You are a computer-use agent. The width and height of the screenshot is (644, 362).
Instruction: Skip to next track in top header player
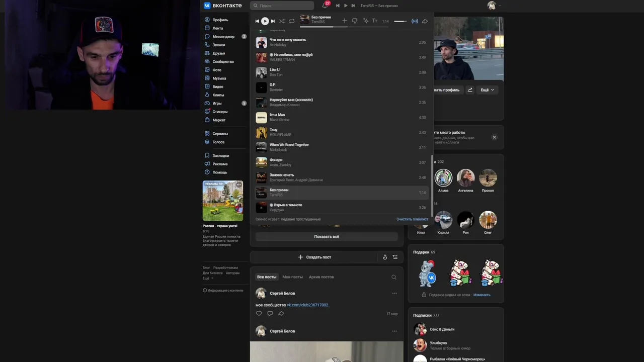[353, 6]
